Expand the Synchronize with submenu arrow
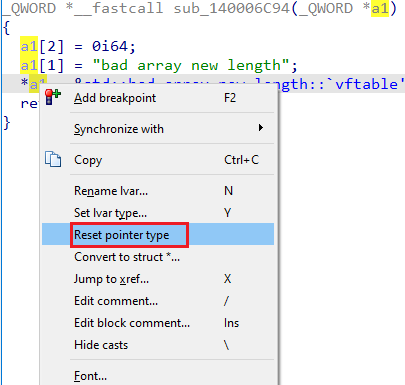The width and height of the screenshot is (405, 385). coord(261,128)
